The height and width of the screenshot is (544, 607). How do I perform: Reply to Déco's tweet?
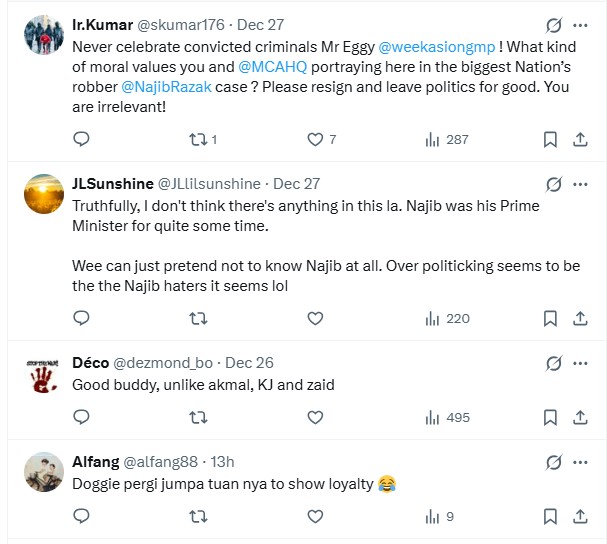point(82,418)
